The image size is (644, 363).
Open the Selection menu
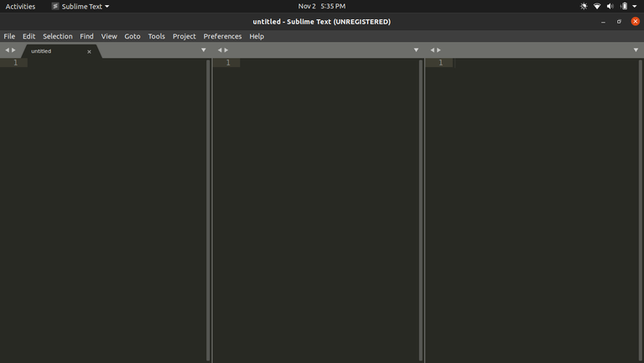click(x=58, y=36)
